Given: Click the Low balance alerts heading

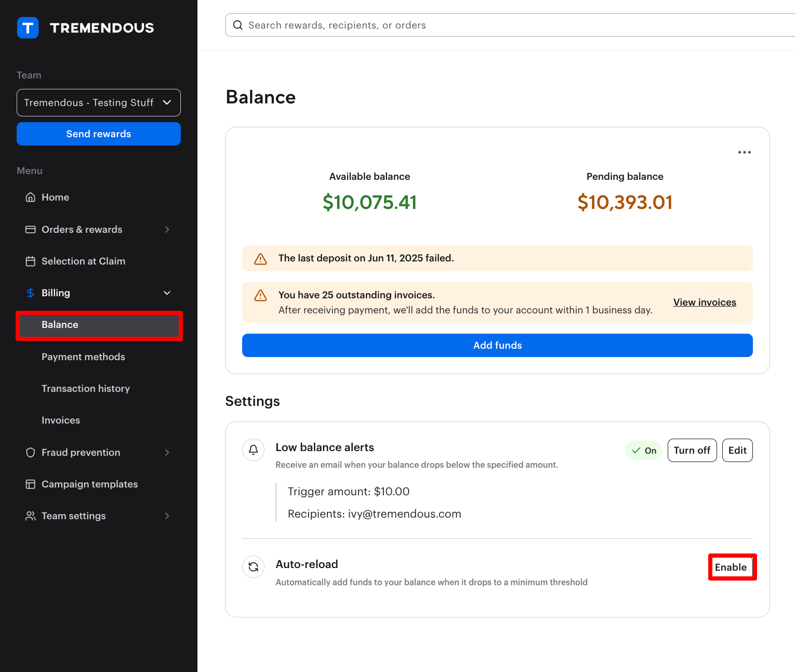Looking at the screenshot, I should point(325,447).
